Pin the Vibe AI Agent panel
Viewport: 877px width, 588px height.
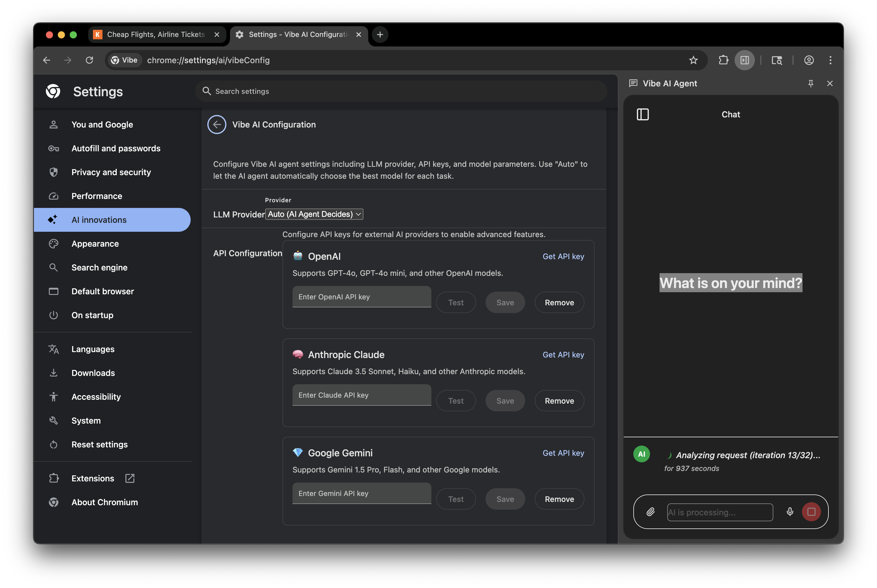pos(811,83)
